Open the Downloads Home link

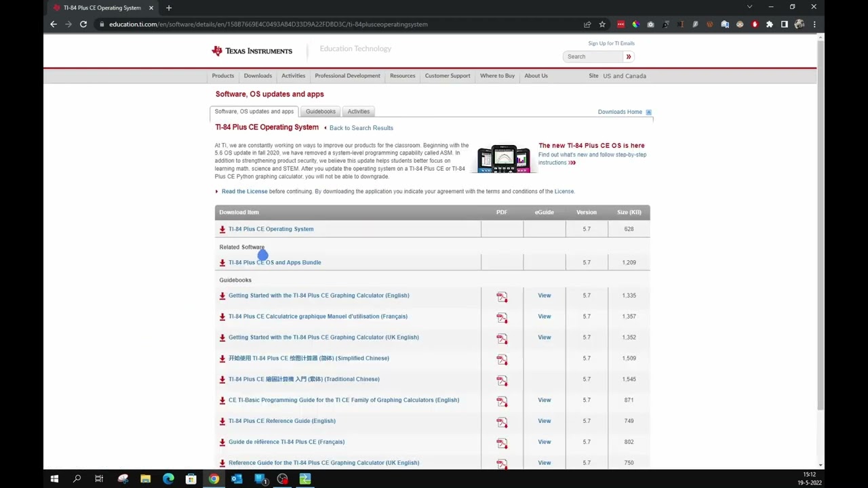pyautogui.click(x=620, y=112)
